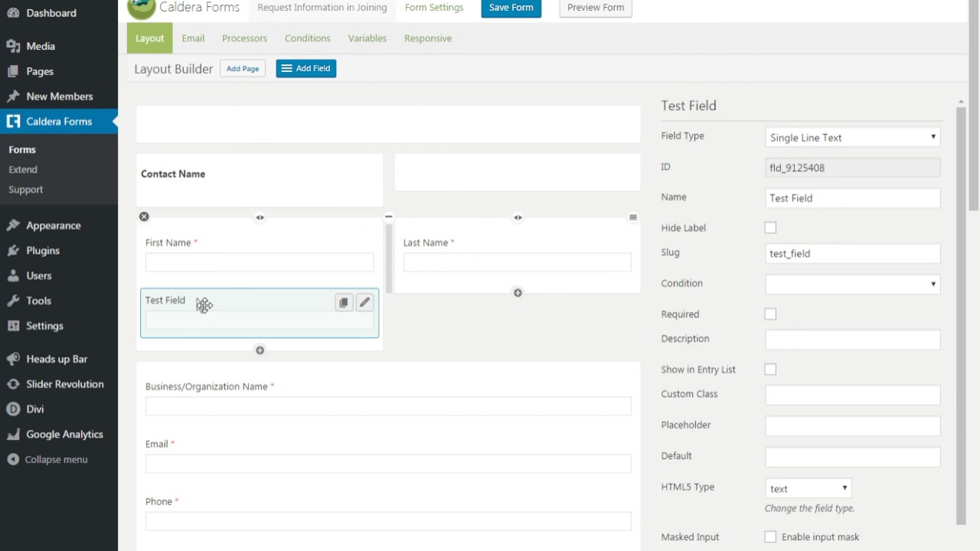
Task: Click the Pages sidebar icon
Action: 13,71
